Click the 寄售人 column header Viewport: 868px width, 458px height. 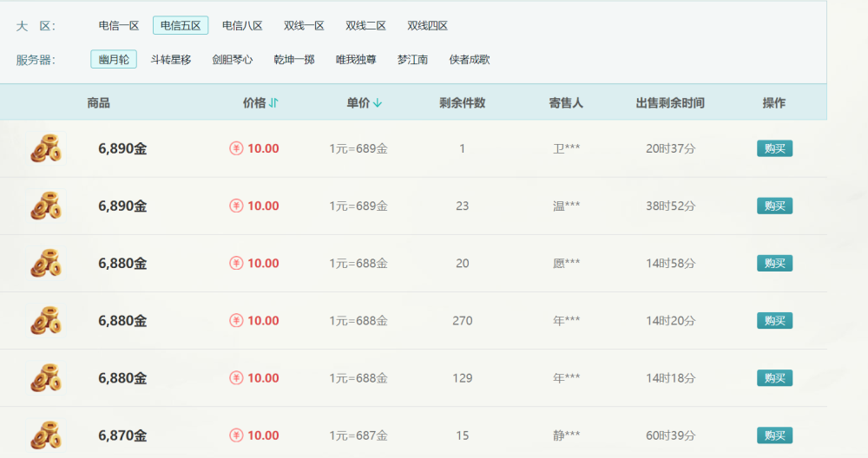click(566, 103)
